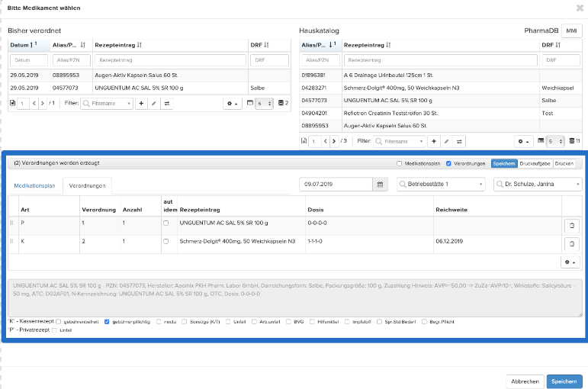Go to previous page in Hauskatalog
Viewport: 588px width, 389px height.
[326, 141]
